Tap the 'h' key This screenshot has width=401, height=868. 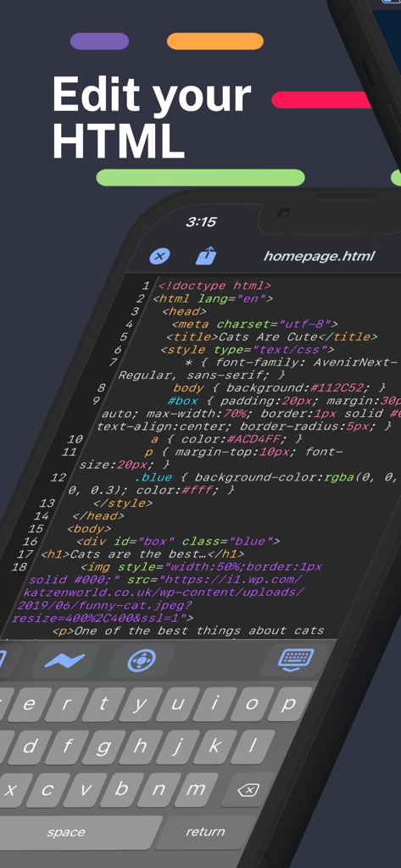[x=141, y=748]
